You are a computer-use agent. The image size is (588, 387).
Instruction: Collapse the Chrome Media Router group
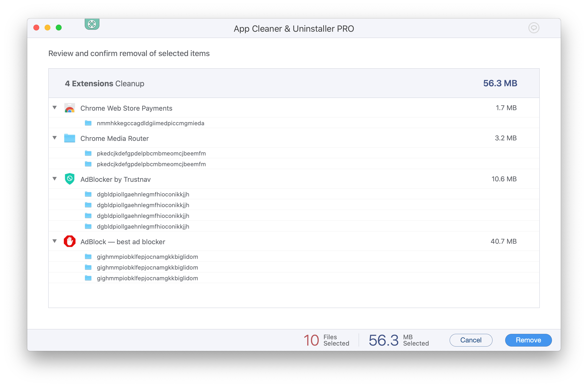(x=55, y=138)
